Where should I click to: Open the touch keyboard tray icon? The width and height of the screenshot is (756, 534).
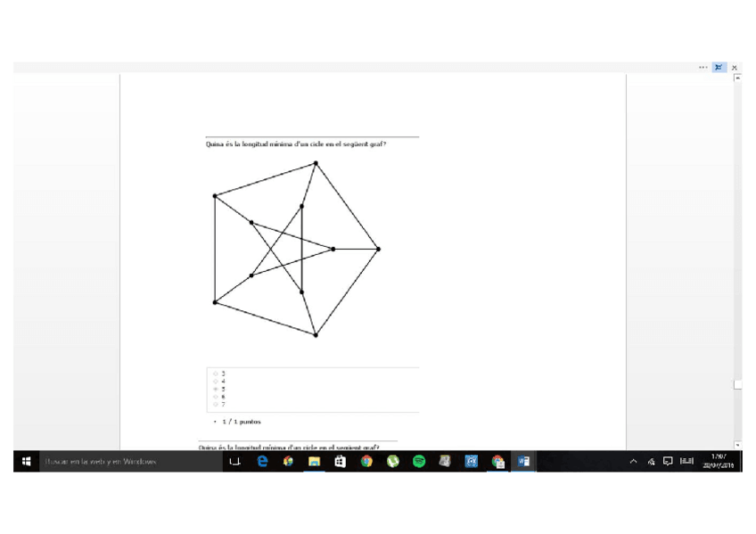(x=686, y=461)
